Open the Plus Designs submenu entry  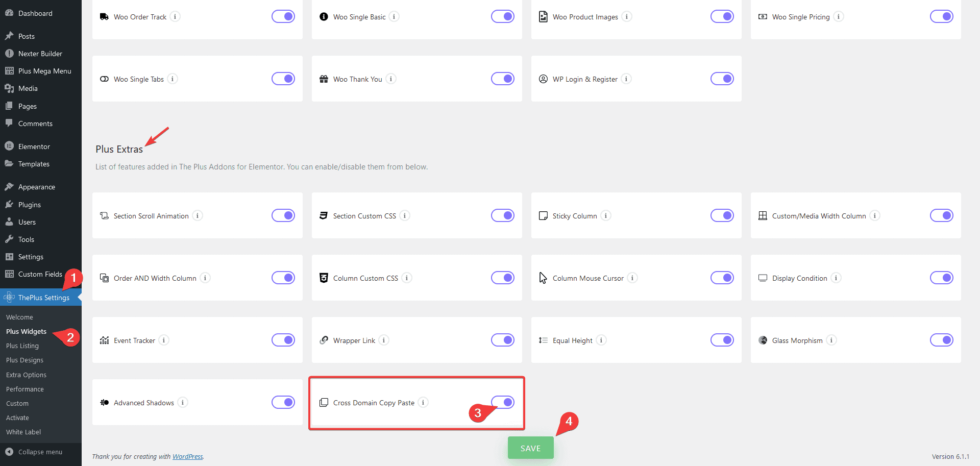point(24,360)
